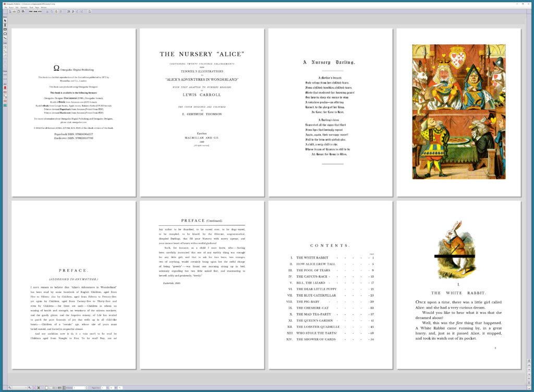Select the Line drawing tool
Image resolution: width=534 pixels, height=392 pixels.
point(5,38)
